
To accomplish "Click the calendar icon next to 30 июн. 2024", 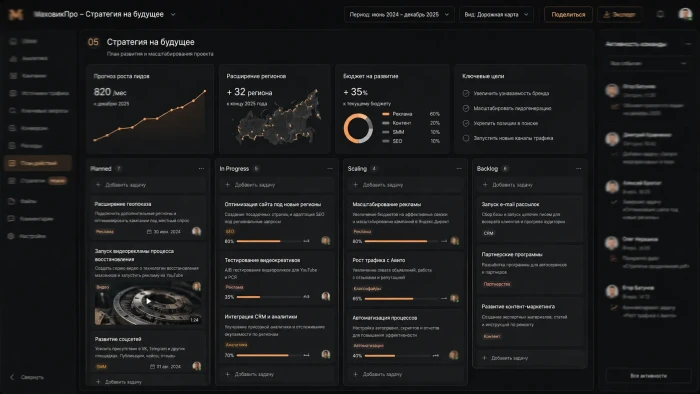I will coord(149,232).
